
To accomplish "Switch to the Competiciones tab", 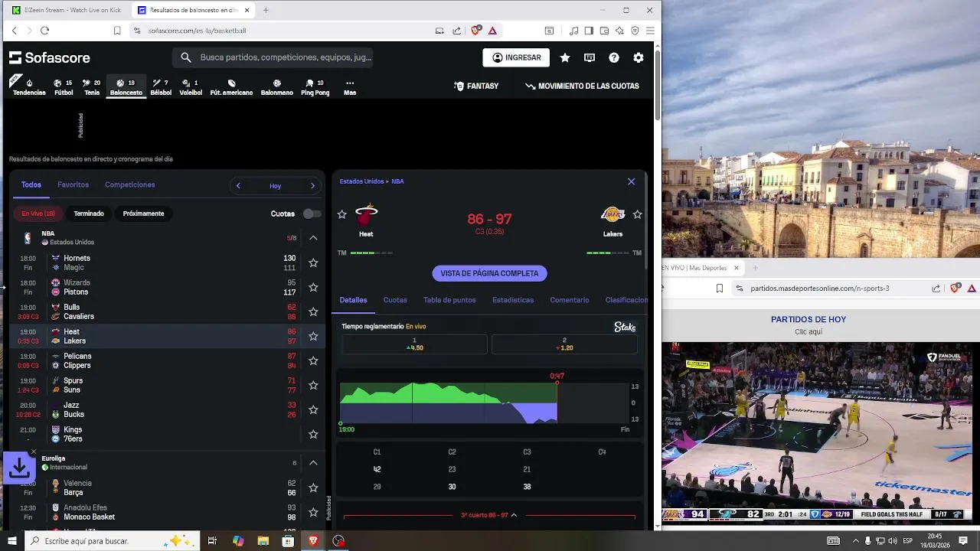I will point(130,184).
